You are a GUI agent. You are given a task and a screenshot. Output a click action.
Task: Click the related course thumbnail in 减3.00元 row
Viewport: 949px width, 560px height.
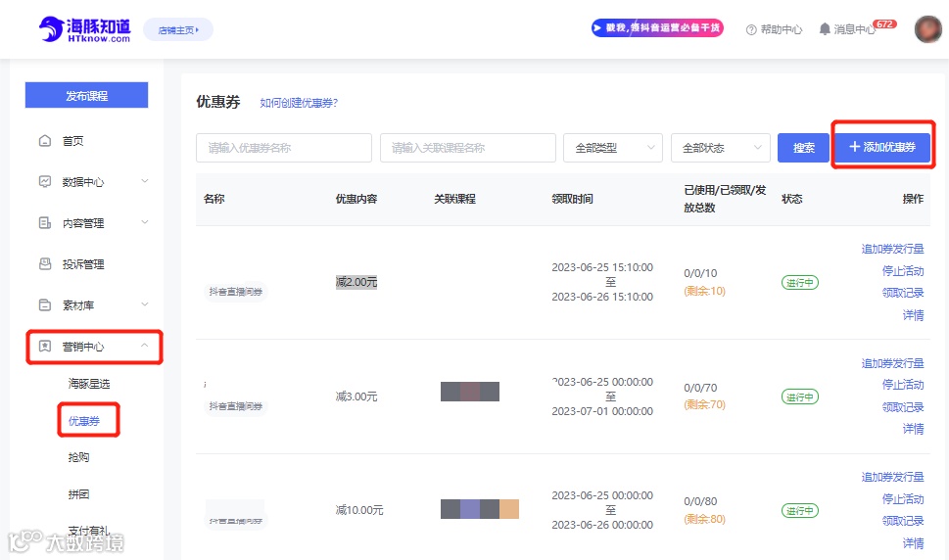(470, 392)
